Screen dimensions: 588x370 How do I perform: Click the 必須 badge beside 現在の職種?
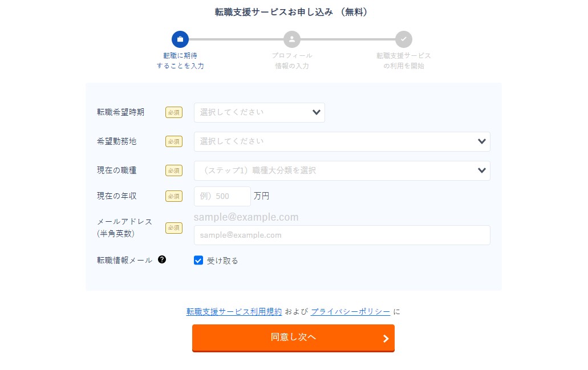pos(174,170)
